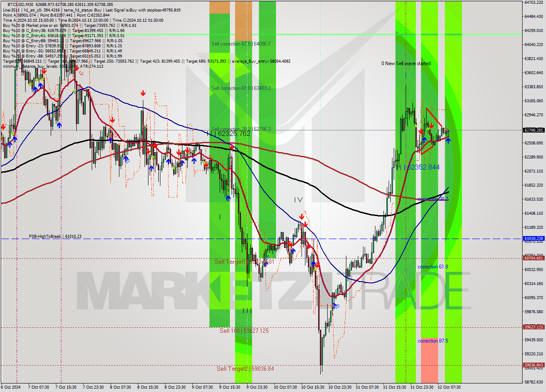
Task: Click the 'I V' wave marker label
Action: 298,199
